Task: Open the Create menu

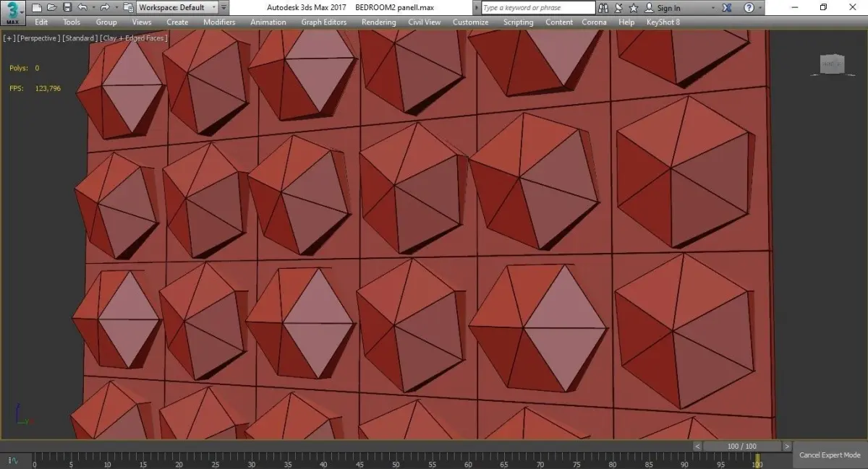Action: click(177, 22)
